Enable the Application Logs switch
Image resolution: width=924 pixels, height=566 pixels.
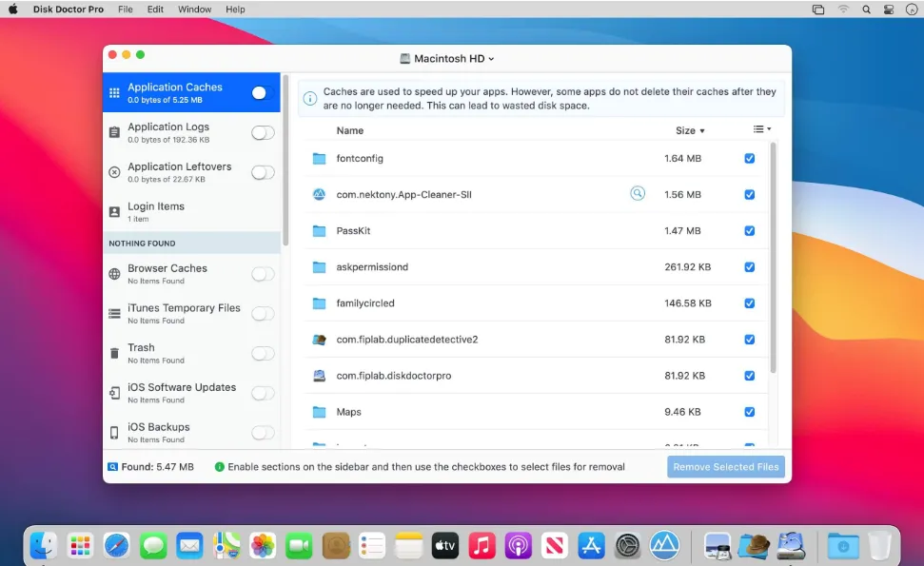263,132
